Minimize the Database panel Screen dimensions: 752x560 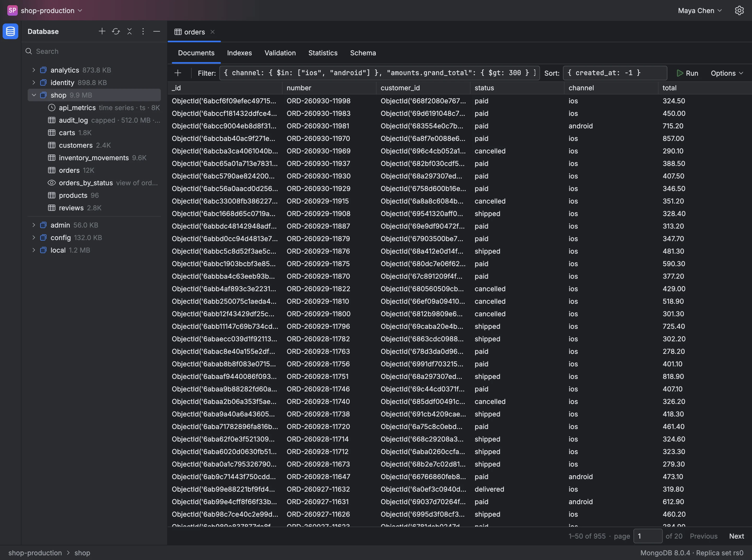click(156, 32)
